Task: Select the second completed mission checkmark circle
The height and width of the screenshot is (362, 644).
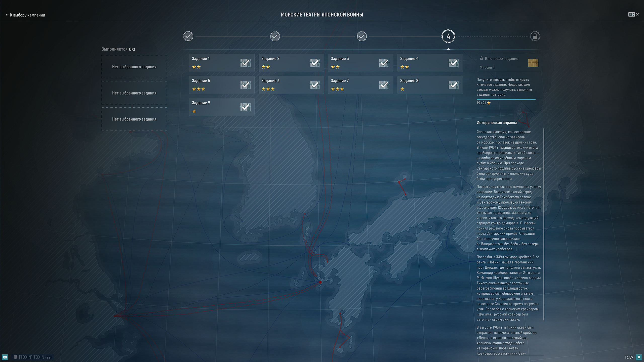Action: pyautogui.click(x=275, y=36)
